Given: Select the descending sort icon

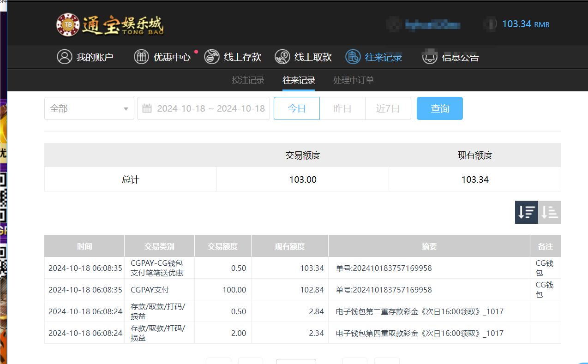Looking at the screenshot, I should pyautogui.click(x=526, y=212).
